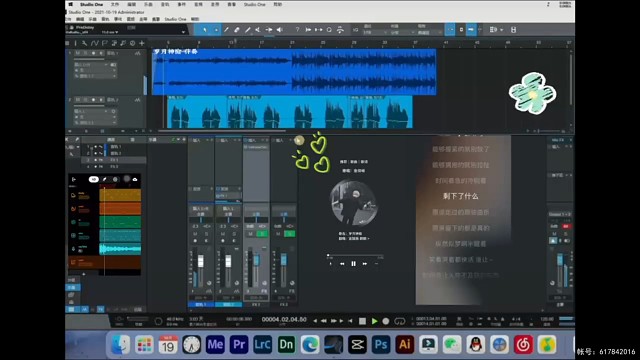Click the music player progress bar

355,256
